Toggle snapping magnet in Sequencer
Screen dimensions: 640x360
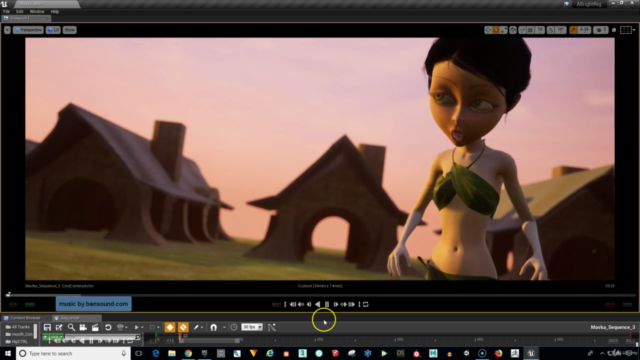click(213, 327)
